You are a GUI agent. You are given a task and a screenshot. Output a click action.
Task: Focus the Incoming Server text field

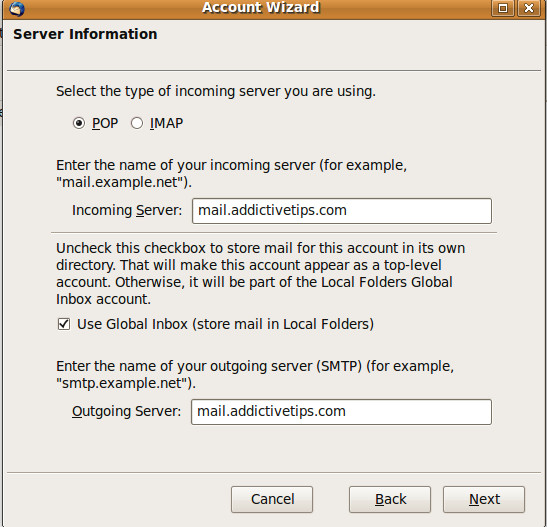[342, 211]
